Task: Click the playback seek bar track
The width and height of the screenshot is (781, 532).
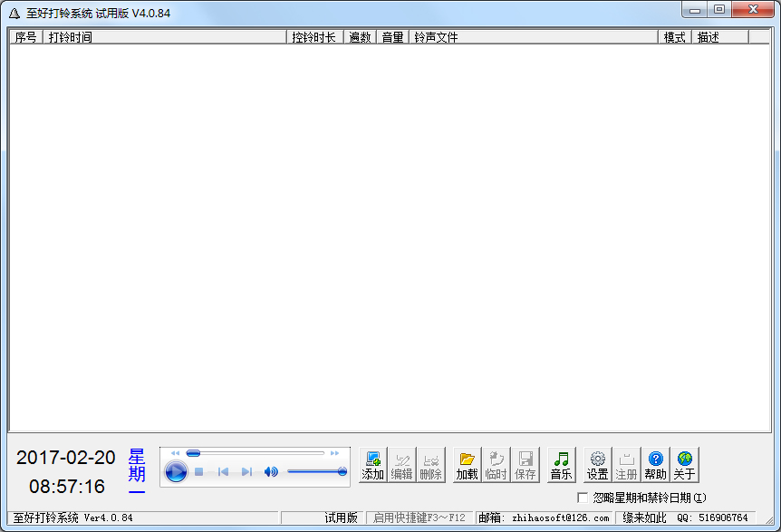Action: 258,452
